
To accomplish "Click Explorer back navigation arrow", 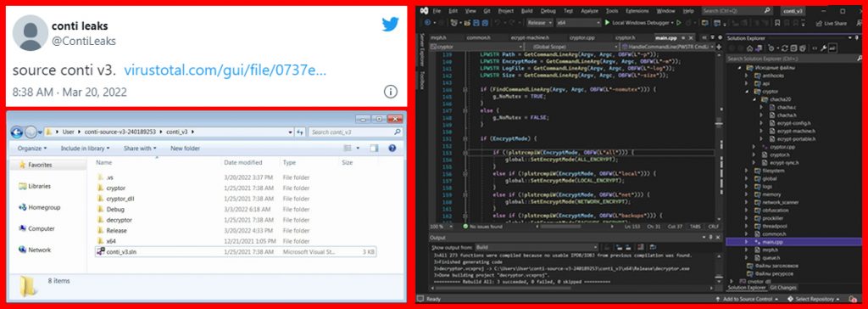I will coord(17,132).
